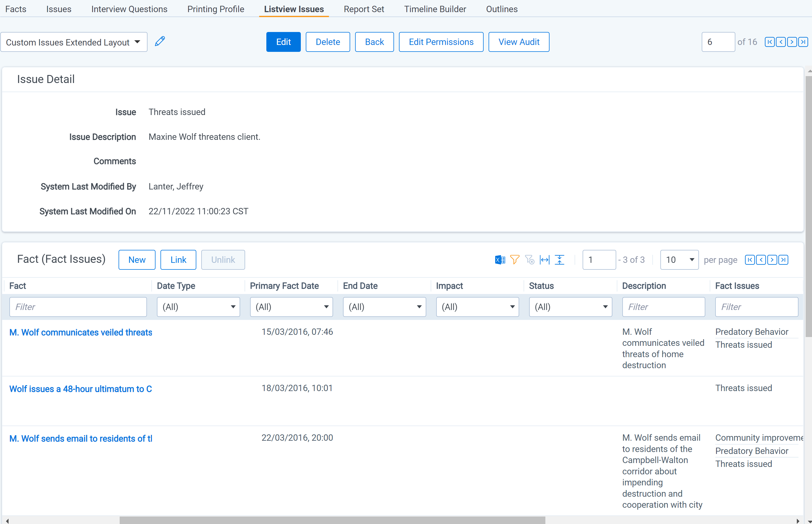Click the View Audit button
This screenshot has width=812, height=524.
click(519, 42)
